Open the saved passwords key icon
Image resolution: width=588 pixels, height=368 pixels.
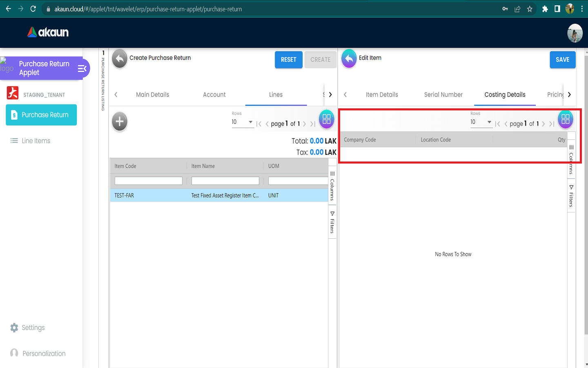pyautogui.click(x=505, y=9)
